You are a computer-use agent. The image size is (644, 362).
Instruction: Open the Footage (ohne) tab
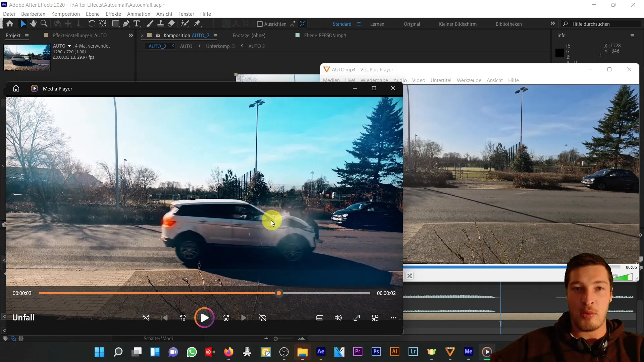pyautogui.click(x=249, y=35)
